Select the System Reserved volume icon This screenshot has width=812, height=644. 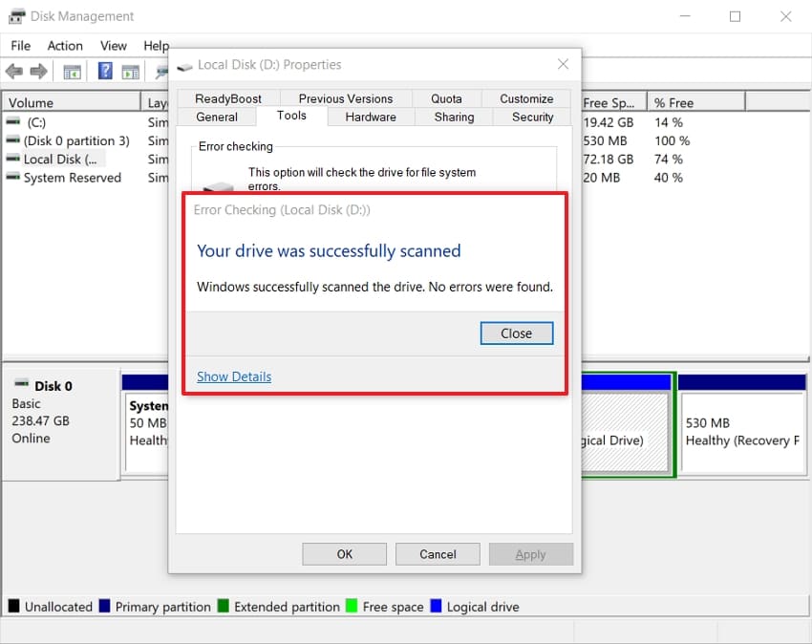click(x=13, y=178)
